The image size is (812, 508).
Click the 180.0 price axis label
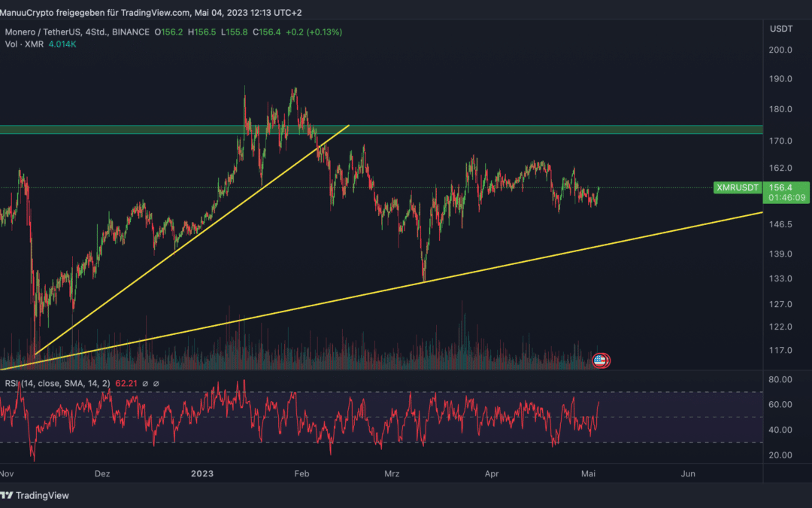tap(780, 109)
